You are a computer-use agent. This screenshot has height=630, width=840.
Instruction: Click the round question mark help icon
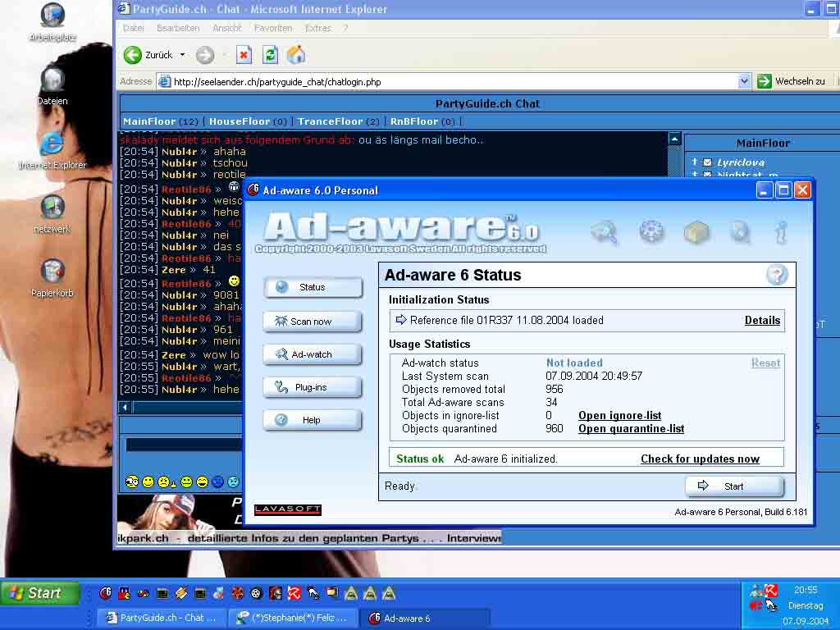(776, 275)
